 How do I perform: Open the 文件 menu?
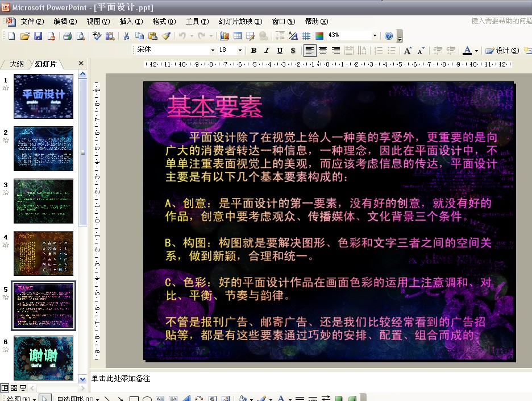[32, 22]
